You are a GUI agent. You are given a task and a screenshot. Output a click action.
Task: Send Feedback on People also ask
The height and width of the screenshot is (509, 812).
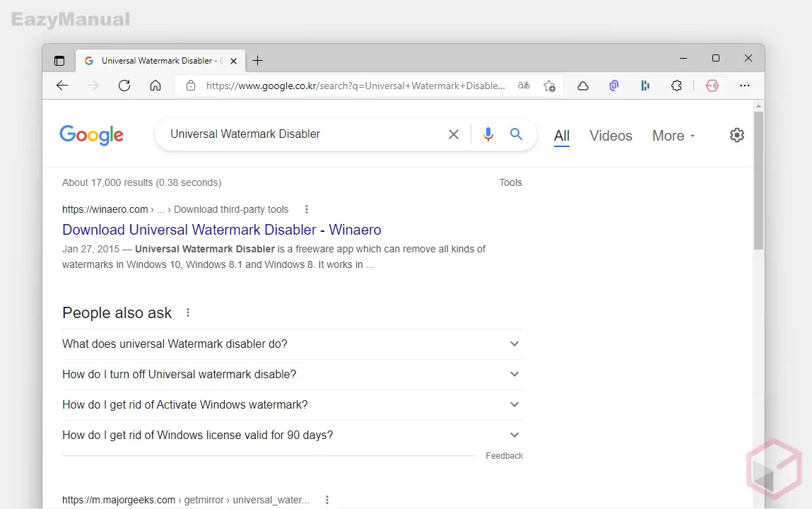point(505,456)
